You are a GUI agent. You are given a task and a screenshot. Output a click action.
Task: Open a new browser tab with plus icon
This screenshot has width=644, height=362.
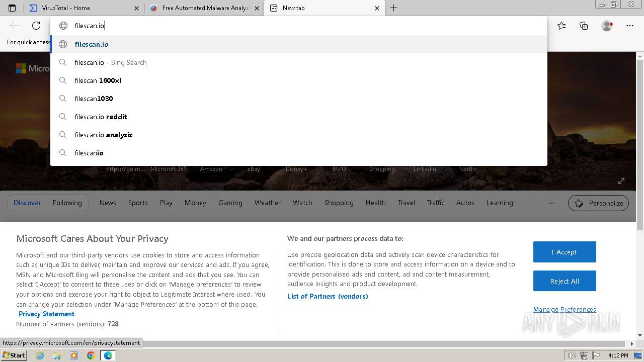[x=393, y=8]
